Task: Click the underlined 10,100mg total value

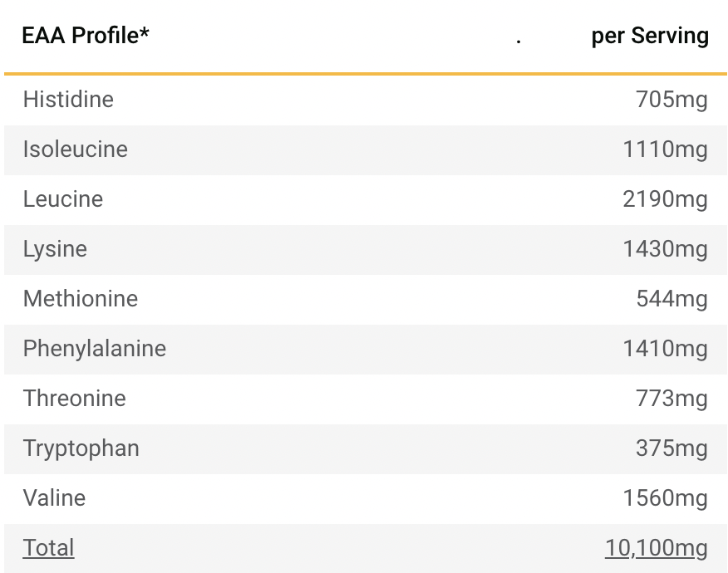Action: [657, 548]
